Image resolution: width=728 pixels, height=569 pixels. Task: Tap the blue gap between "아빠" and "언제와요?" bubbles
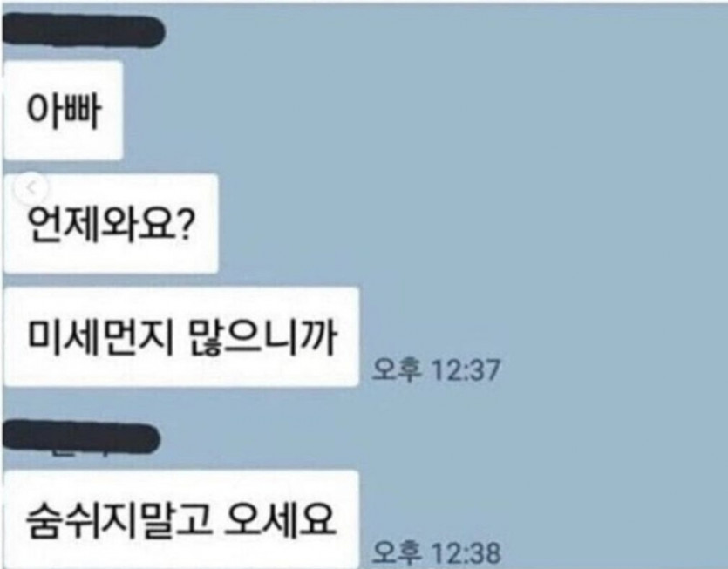tap(111, 167)
